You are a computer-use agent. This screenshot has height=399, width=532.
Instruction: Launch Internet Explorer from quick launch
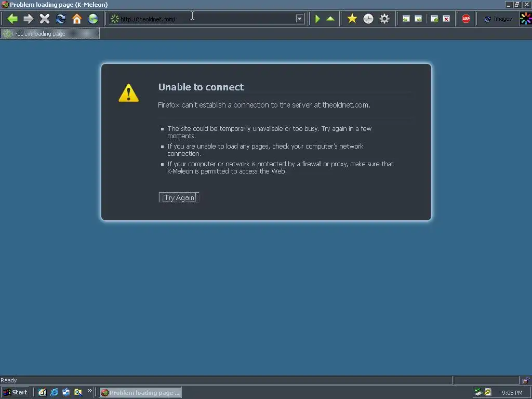click(x=54, y=392)
